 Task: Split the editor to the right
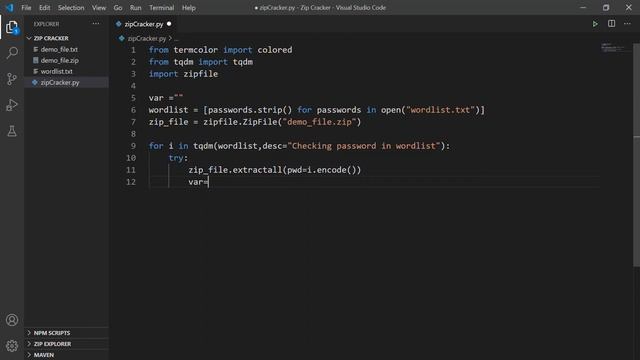pyautogui.click(x=611, y=24)
